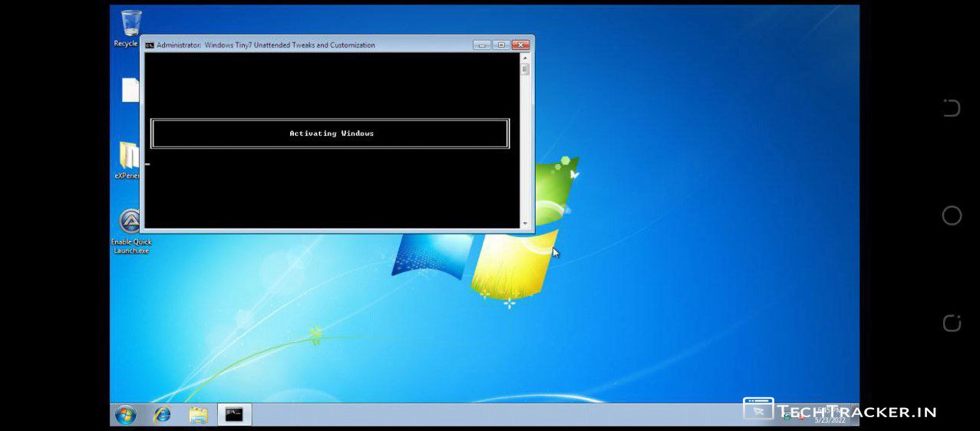Open the Windows Start orb

click(x=125, y=415)
